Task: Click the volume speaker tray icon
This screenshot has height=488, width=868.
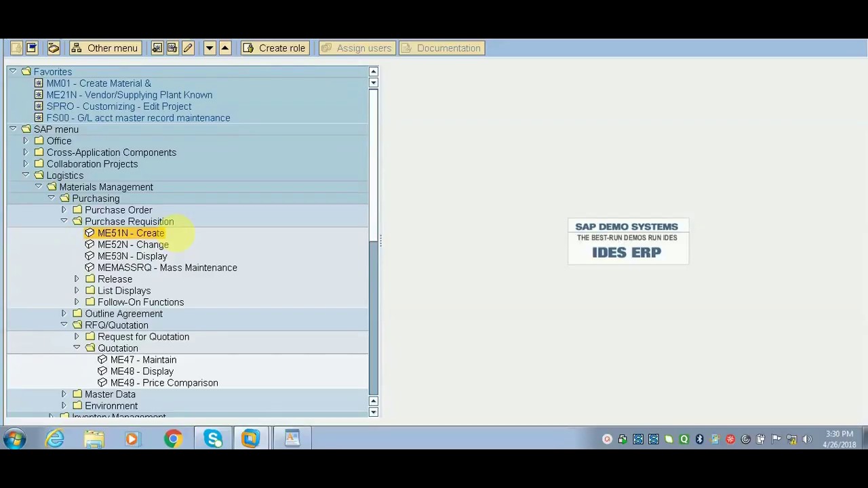Action: (807, 439)
